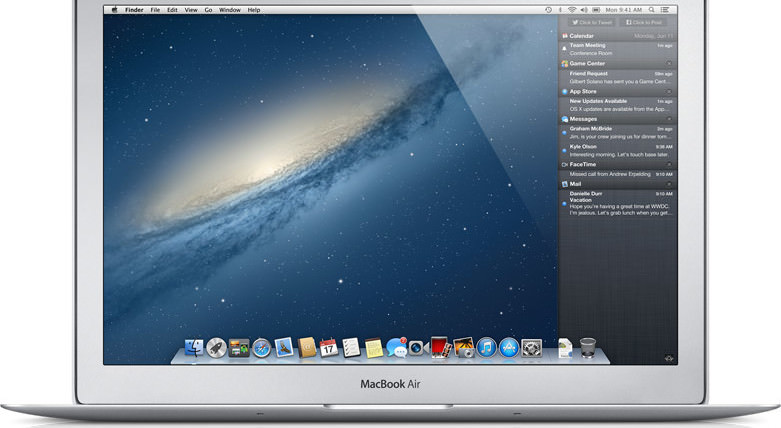781x428 pixels.
Task: Open Spotlight search magnifier
Action: click(x=651, y=9)
